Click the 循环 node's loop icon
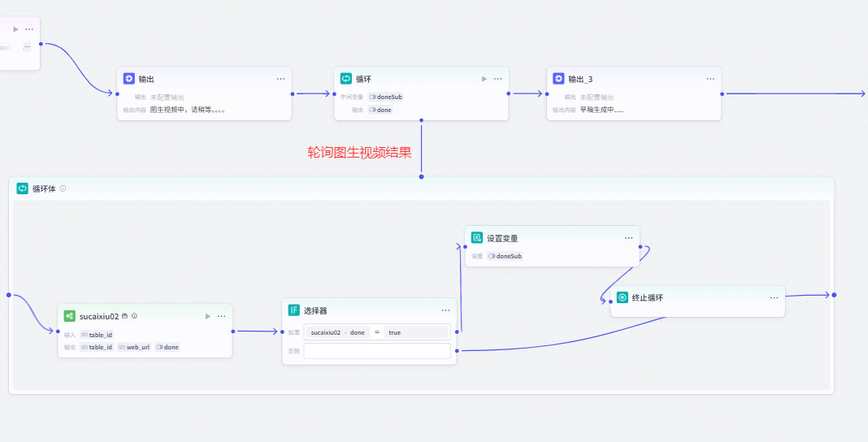This screenshot has width=868, height=442. pyautogui.click(x=345, y=79)
